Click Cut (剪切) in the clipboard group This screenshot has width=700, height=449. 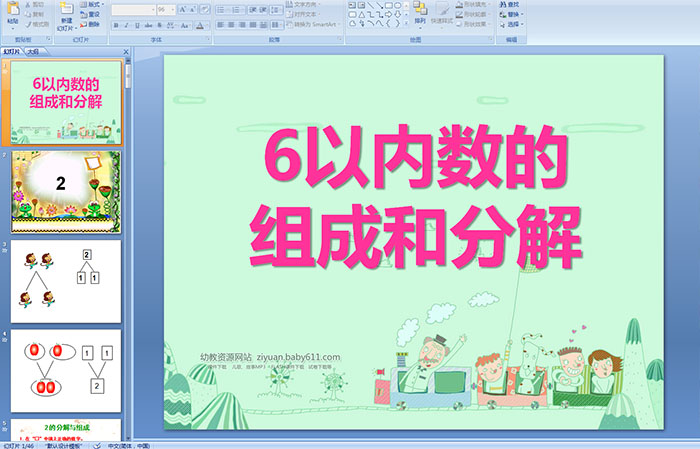[x=35, y=4]
